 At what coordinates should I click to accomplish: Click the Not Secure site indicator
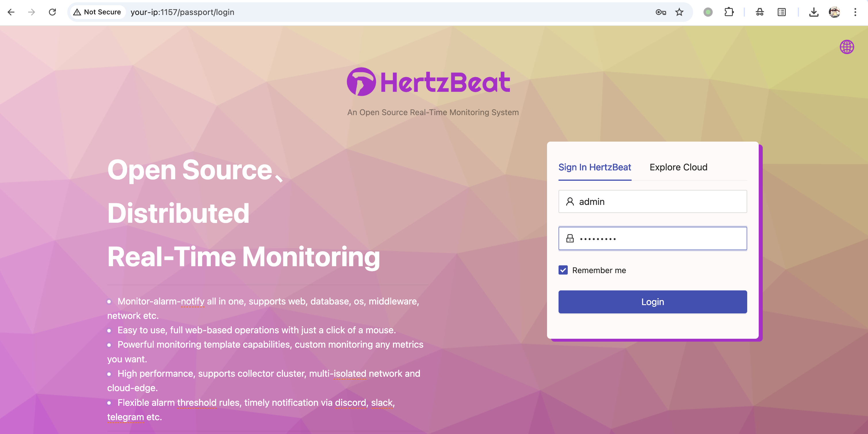point(97,12)
